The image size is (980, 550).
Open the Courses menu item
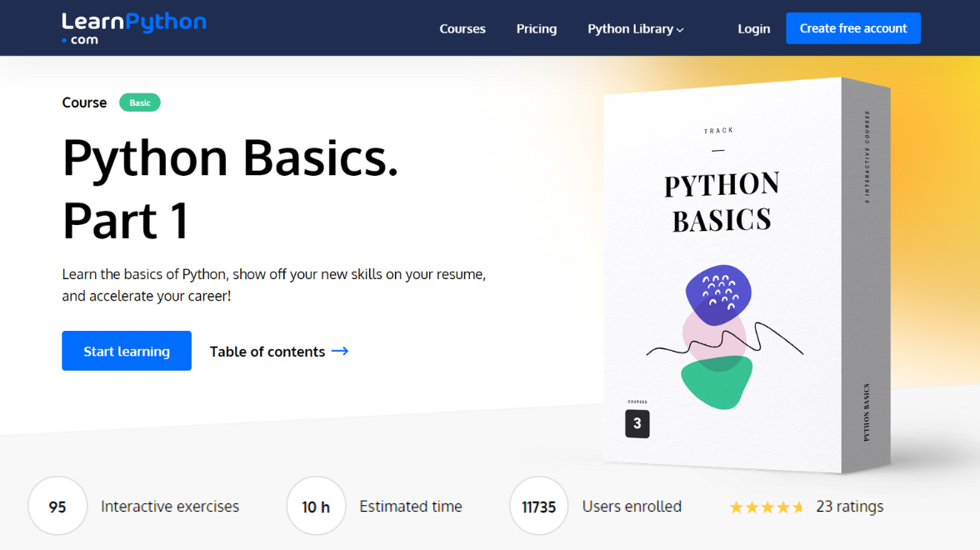point(462,28)
